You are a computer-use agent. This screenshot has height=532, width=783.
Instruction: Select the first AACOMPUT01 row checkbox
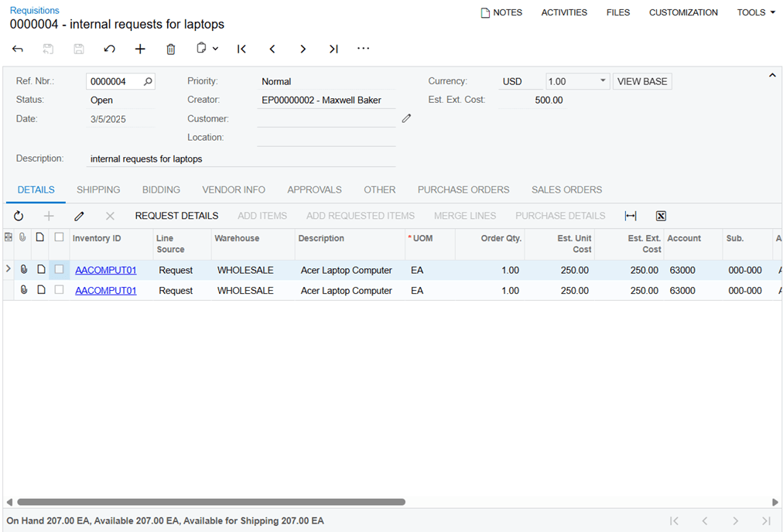(59, 269)
